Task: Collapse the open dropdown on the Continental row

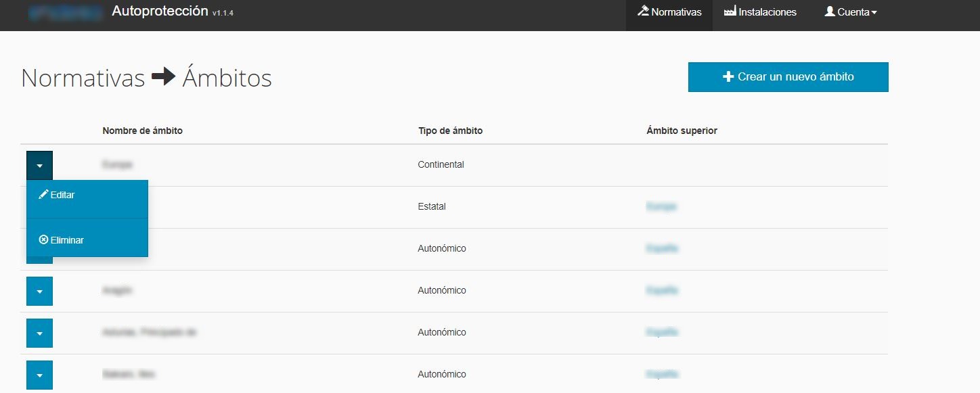Action: pos(40,165)
